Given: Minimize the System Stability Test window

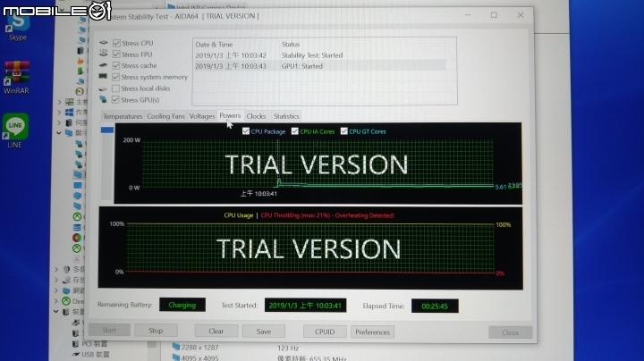Looking at the screenshot, I should 468,15.
